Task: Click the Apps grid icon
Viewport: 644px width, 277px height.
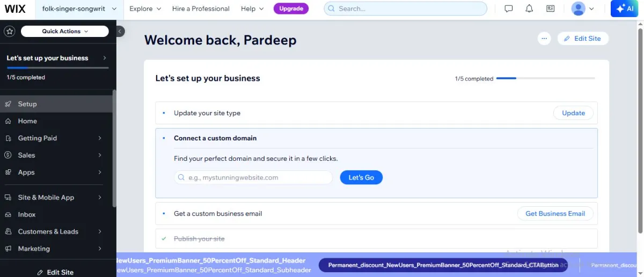Action: point(8,173)
